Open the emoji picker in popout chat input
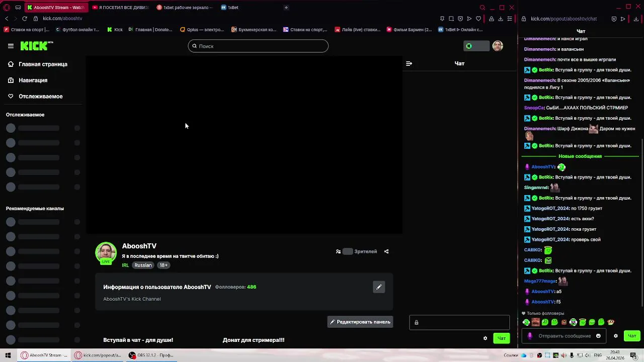 tap(598, 336)
